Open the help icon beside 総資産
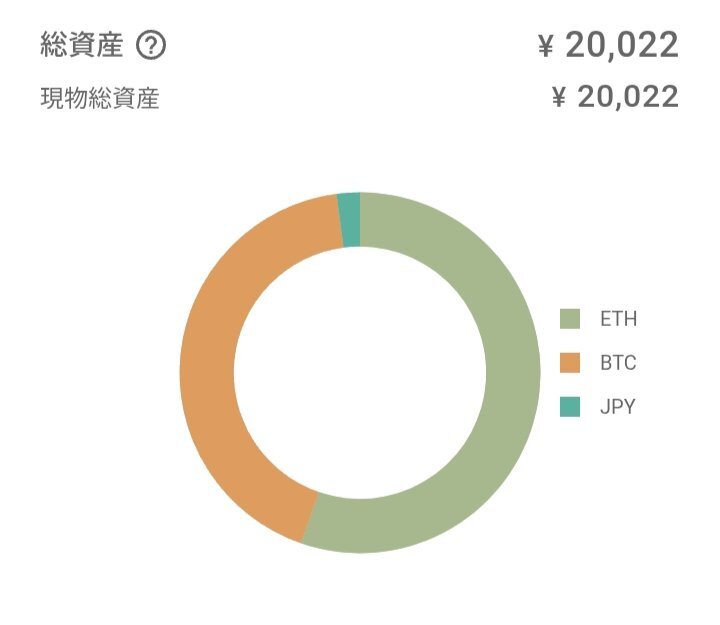The width and height of the screenshot is (720, 625). coord(151,45)
